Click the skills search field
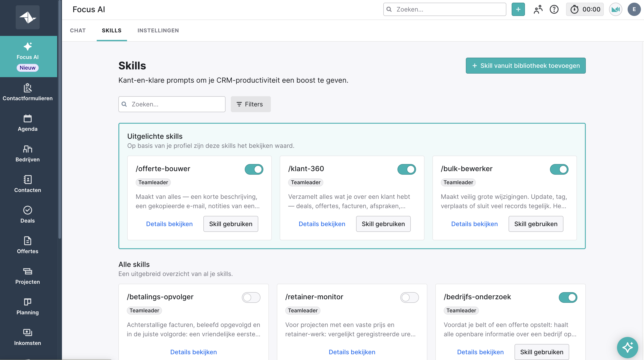 pos(172,104)
